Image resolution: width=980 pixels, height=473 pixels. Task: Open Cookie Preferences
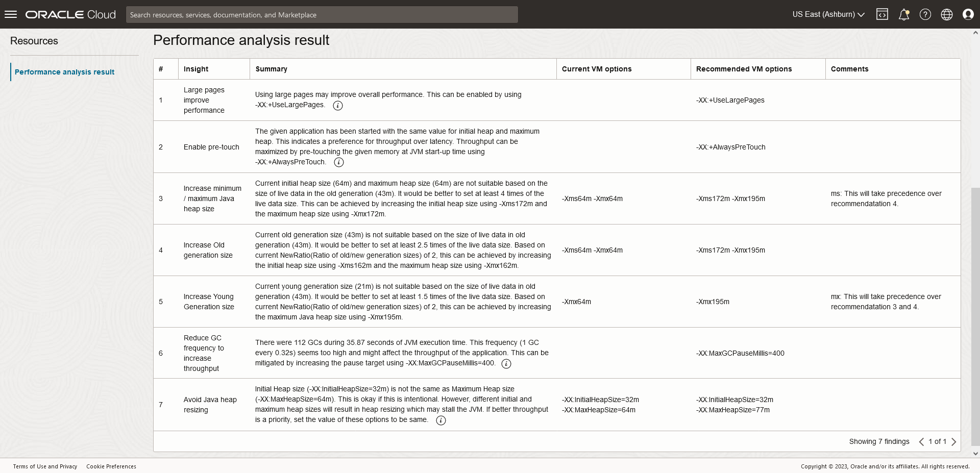pos(111,466)
